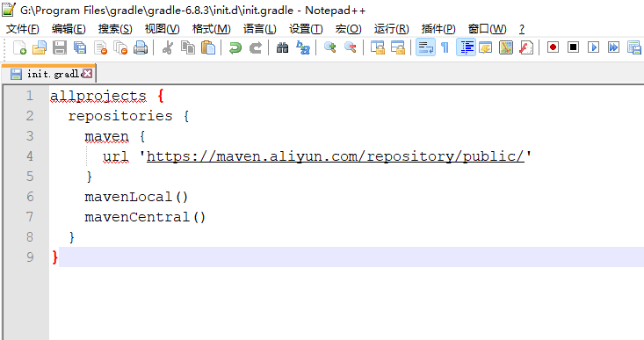
Task: Cut selection with scissors icon
Action: 167,47
